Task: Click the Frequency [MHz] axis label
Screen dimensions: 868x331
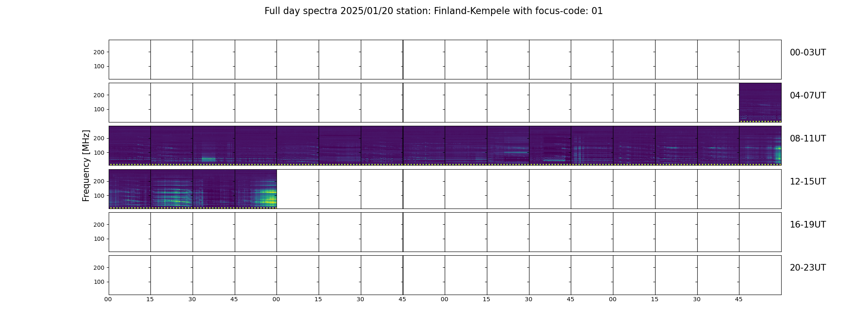Action: pyautogui.click(x=86, y=165)
